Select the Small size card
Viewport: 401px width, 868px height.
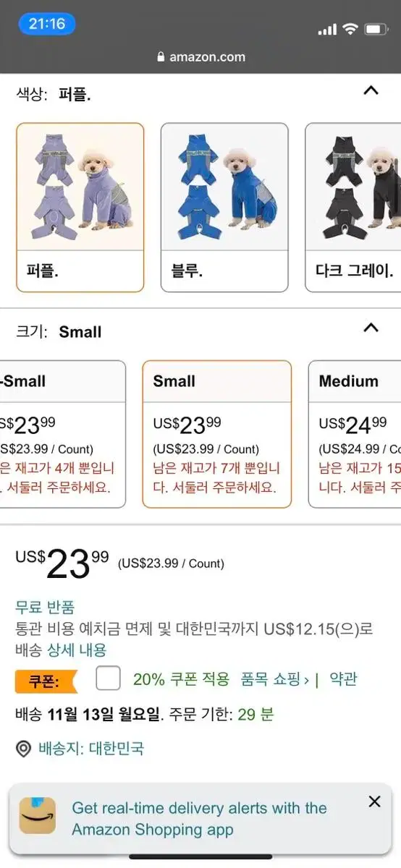(217, 434)
